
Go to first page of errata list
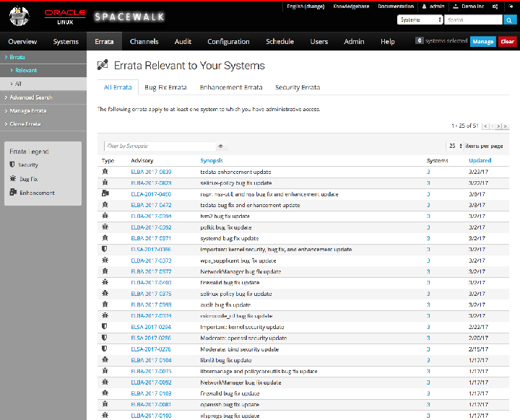coord(485,126)
